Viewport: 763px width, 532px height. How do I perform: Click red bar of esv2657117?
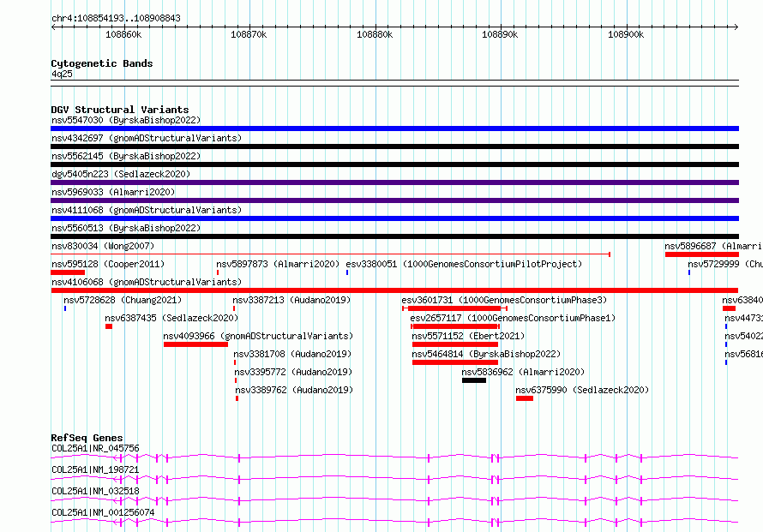(455, 326)
